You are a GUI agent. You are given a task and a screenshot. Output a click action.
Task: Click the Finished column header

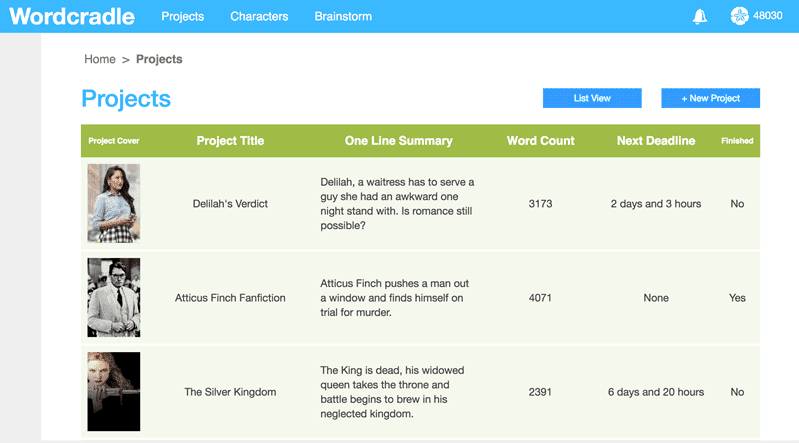coord(737,141)
